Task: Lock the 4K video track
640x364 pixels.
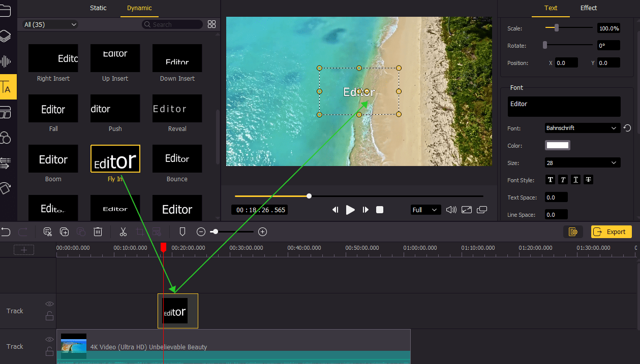Action: [x=49, y=351]
